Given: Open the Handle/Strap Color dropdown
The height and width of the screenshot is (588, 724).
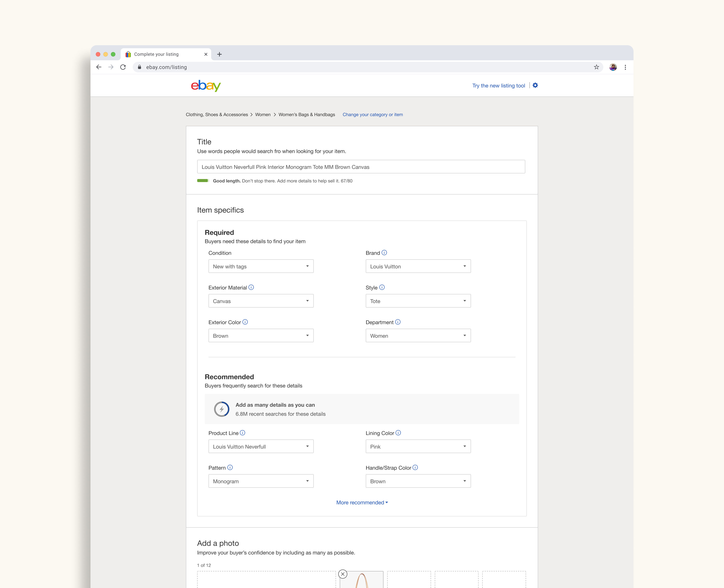Looking at the screenshot, I should click(x=418, y=481).
